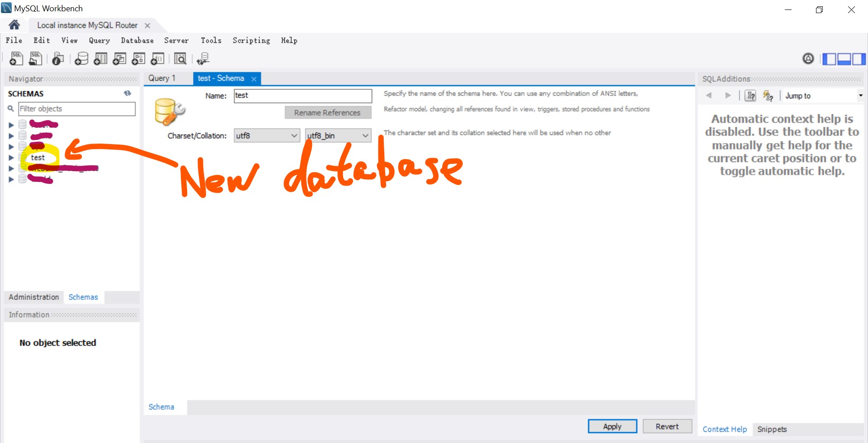The image size is (868, 443).
Task: Open the Help menu
Action: pyautogui.click(x=289, y=40)
